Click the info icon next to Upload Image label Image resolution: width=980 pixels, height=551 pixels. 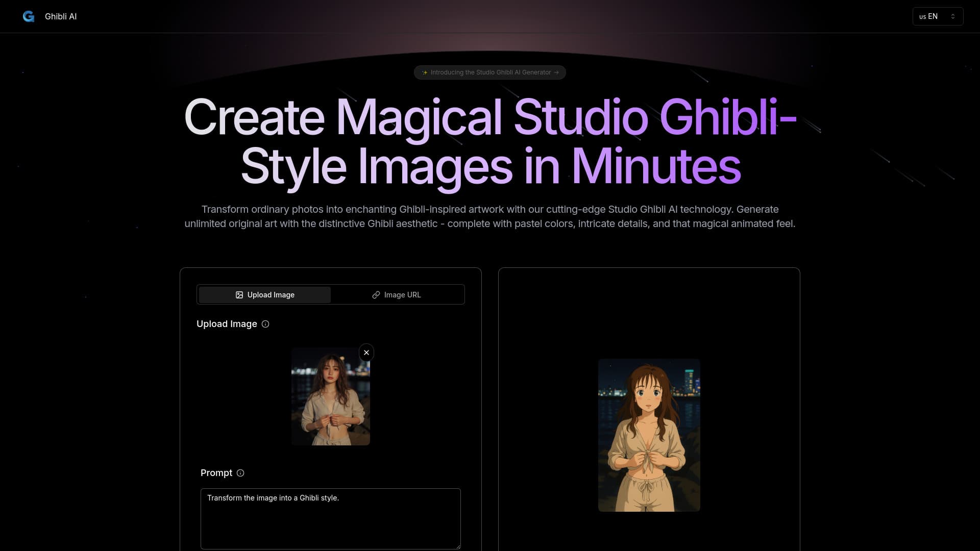265,324
